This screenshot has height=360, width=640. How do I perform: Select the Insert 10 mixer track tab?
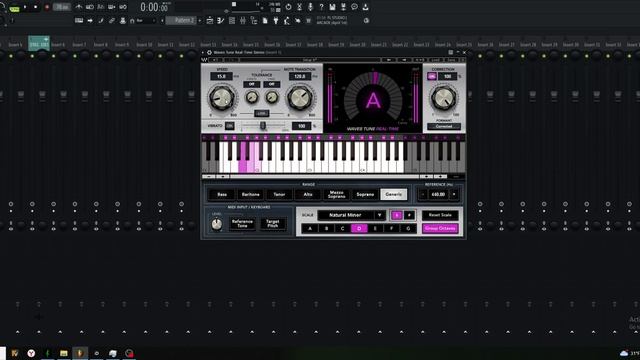144,44
